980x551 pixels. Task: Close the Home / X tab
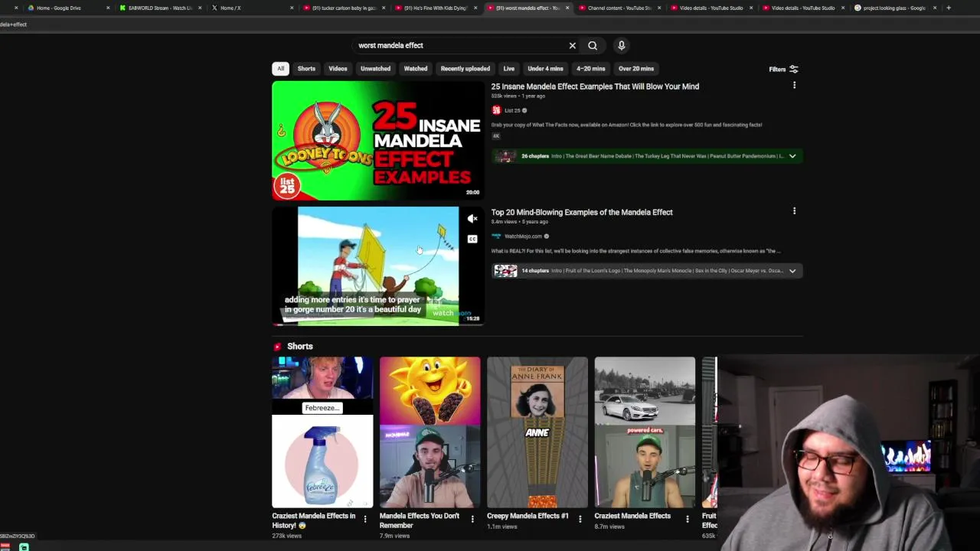point(292,8)
